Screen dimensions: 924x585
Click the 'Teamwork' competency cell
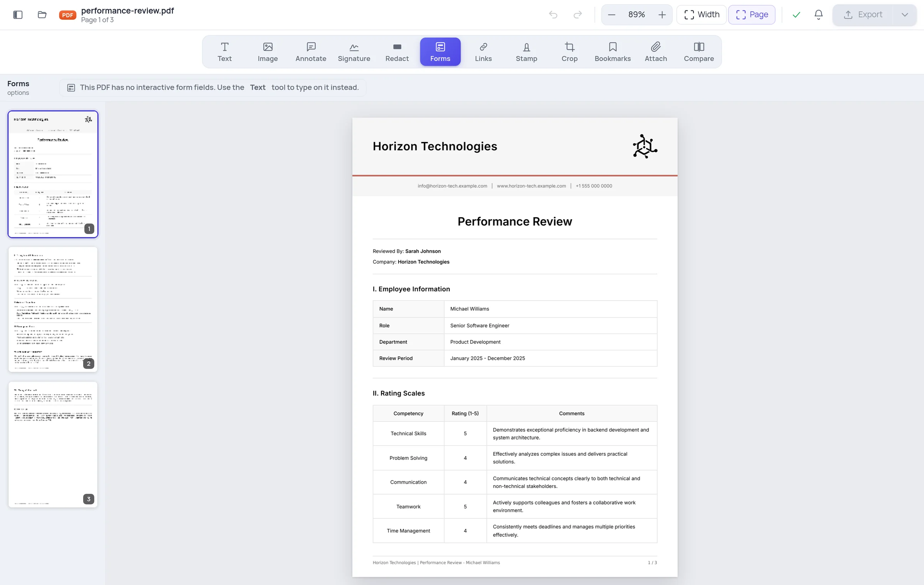coord(408,507)
